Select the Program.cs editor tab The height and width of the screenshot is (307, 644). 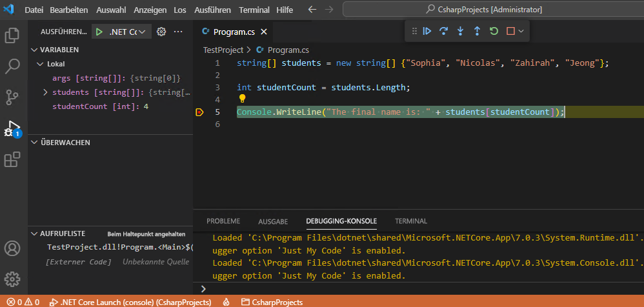234,32
